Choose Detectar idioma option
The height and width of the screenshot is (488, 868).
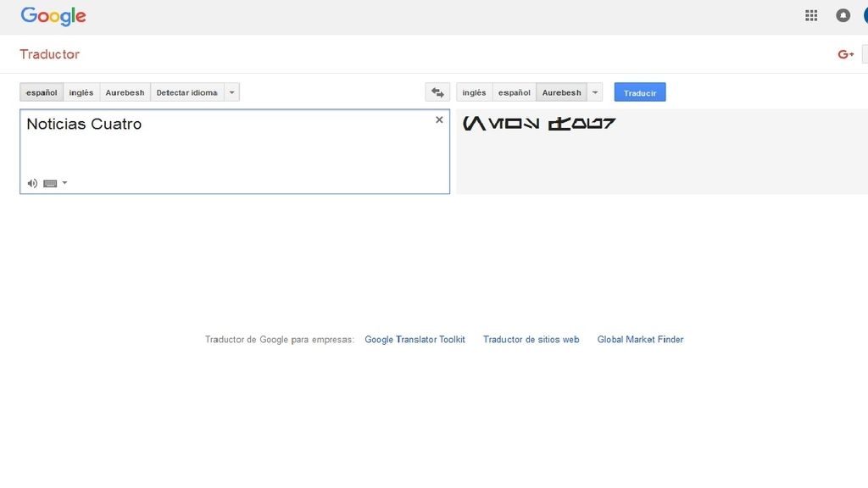[x=187, y=92]
